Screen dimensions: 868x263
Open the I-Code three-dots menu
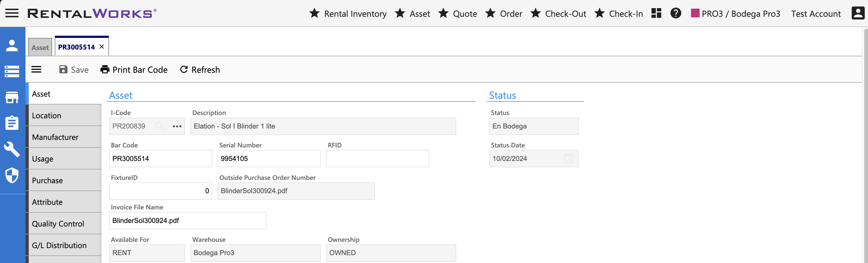click(x=177, y=126)
